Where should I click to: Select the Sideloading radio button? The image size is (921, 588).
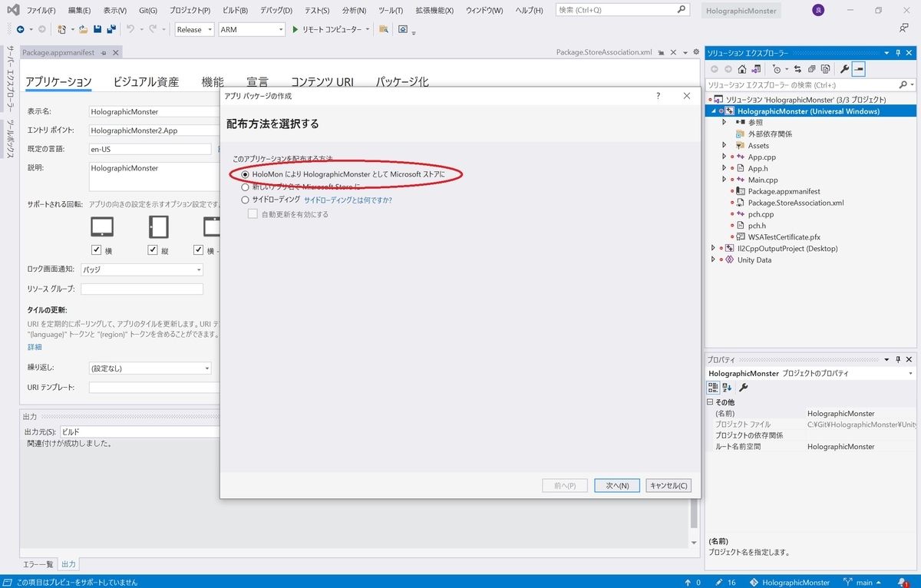point(246,200)
